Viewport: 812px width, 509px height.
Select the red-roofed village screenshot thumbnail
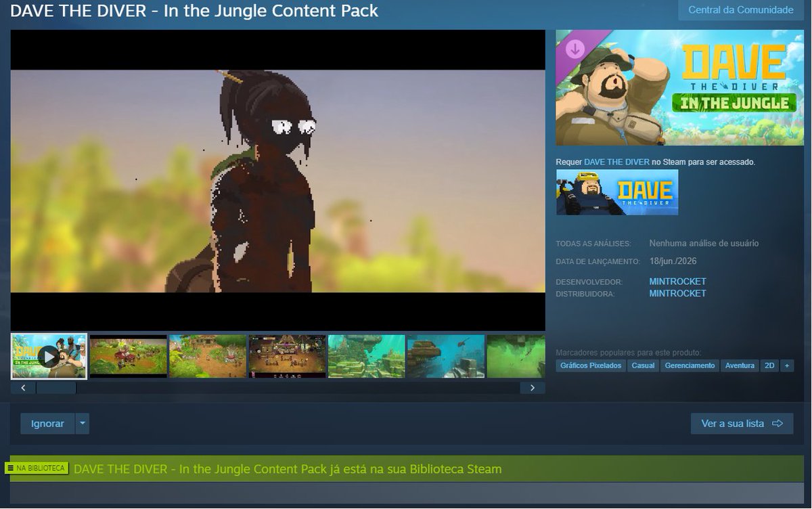[128, 356]
